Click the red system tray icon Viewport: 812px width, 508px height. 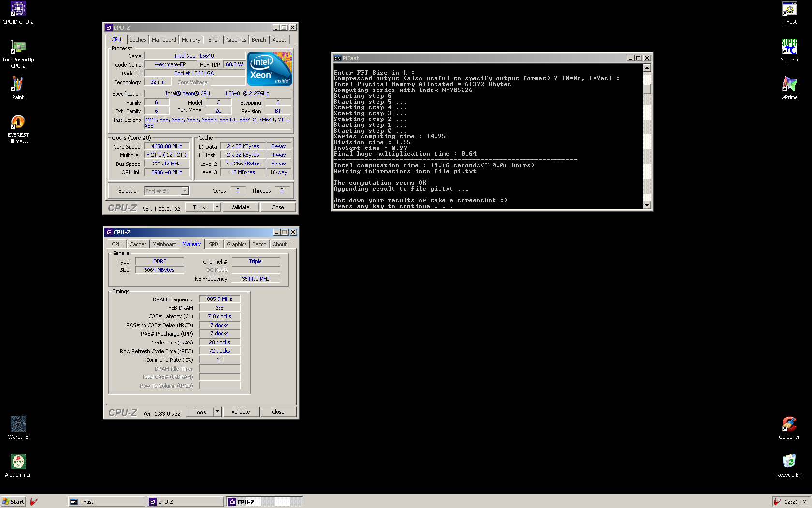[777, 502]
